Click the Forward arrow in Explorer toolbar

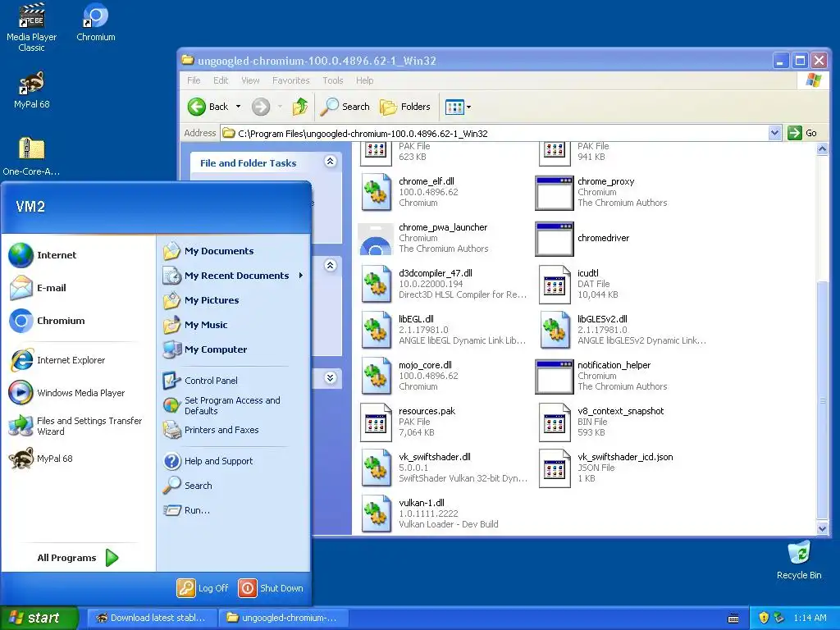[x=261, y=107]
